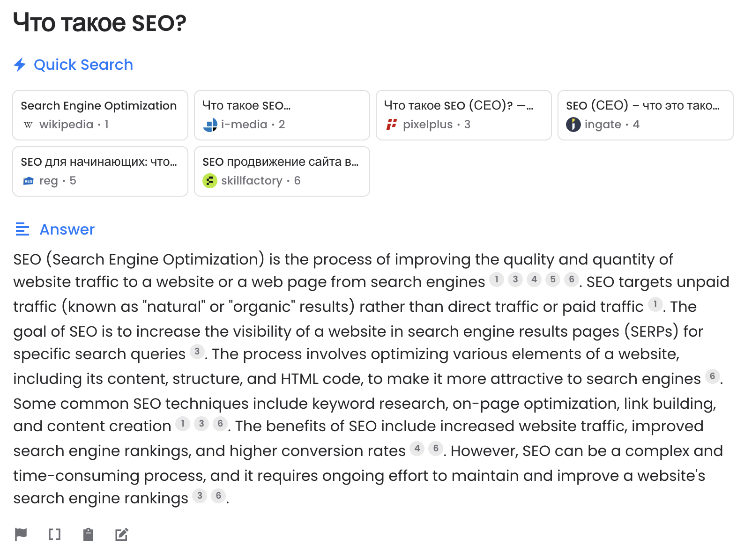Click citation 5 after 'search engines'

[553, 280]
